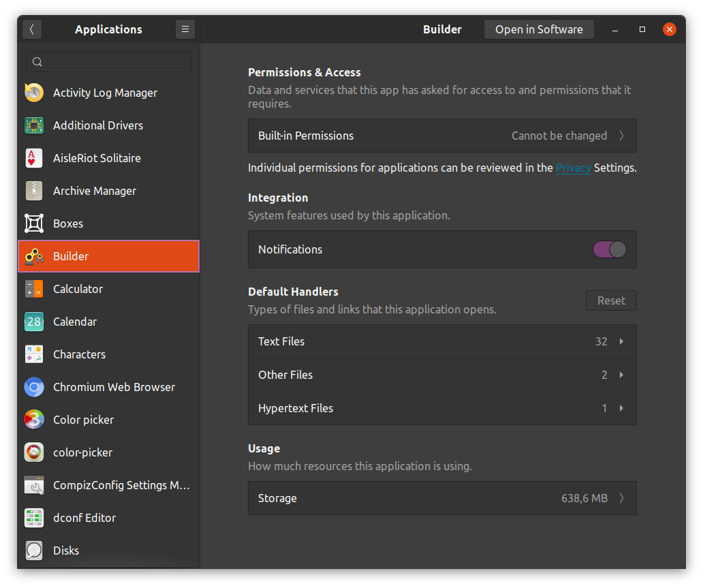Viewport: 703px width, 588px height.
Task: Choose Disks from the list
Action: tap(108, 551)
